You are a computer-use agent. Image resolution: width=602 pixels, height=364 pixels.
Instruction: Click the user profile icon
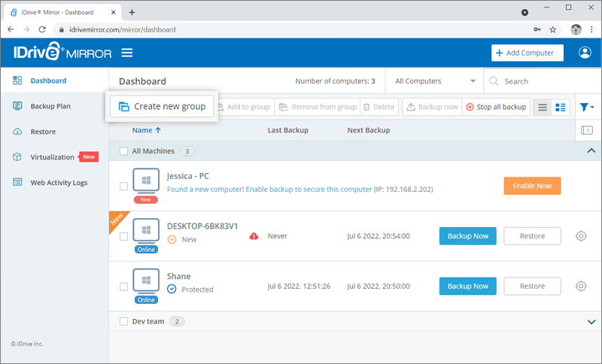click(x=585, y=53)
